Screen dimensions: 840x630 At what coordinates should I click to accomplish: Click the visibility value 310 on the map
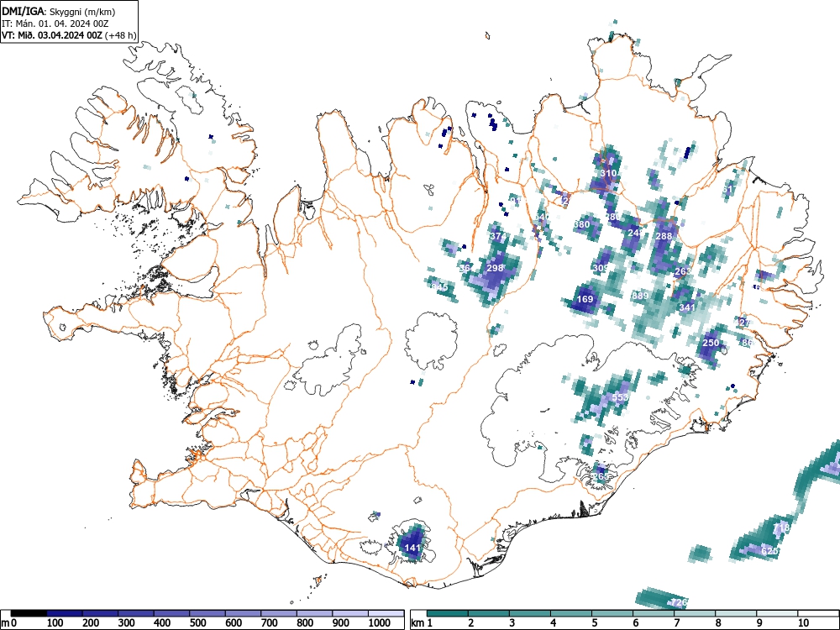pyautogui.click(x=607, y=173)
